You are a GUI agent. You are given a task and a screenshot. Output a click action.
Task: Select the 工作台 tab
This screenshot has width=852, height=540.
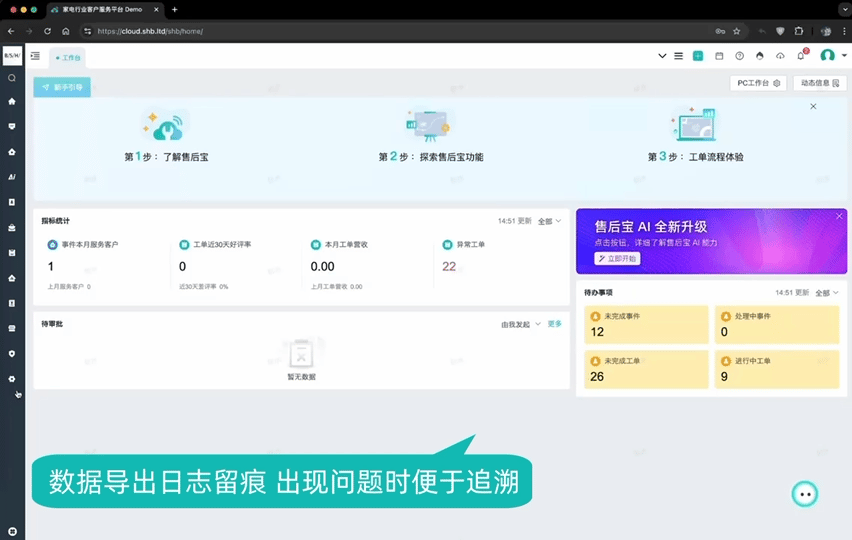[68, 58]
